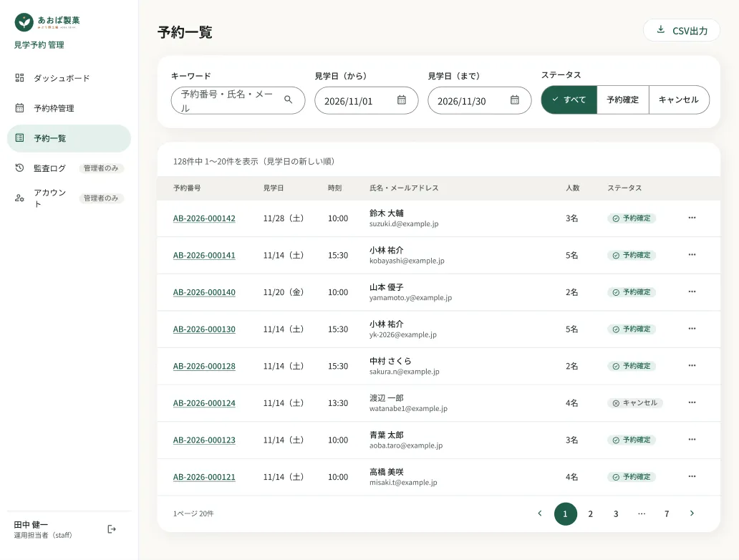
Task: Open calendar picker for 見学日（まで）
Action: coord(515,100)
